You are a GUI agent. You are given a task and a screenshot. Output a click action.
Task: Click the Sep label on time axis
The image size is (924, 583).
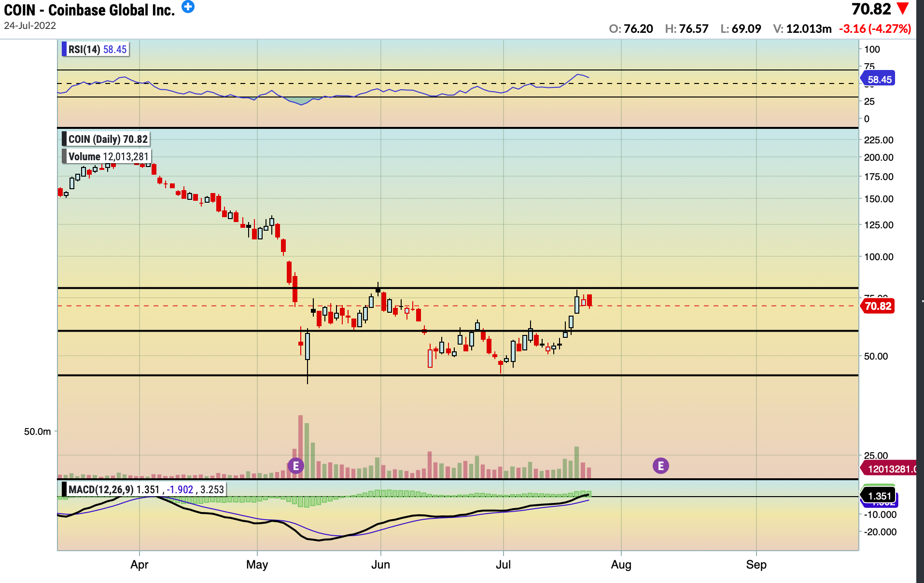[x=756, y=565]
